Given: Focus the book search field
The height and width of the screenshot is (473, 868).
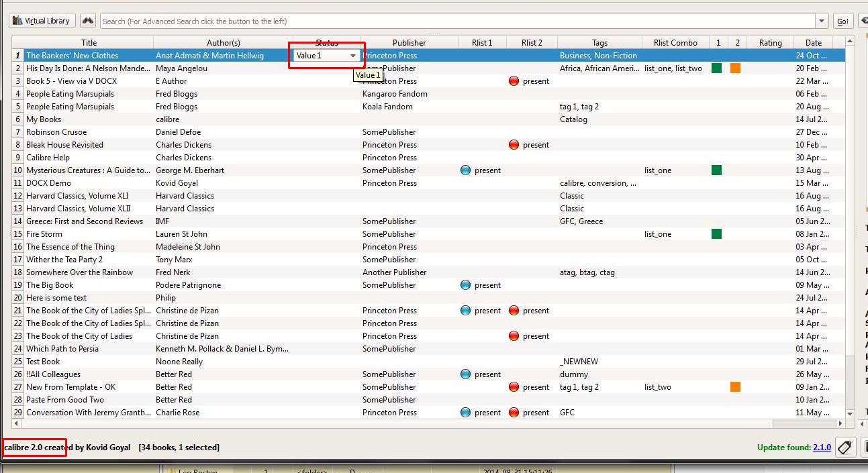Looking at the screenshot, I should tap(458, 21).
